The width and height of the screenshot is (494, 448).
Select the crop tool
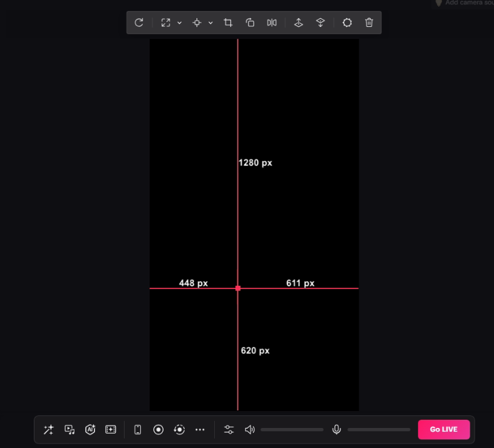[x=229, y=23]
